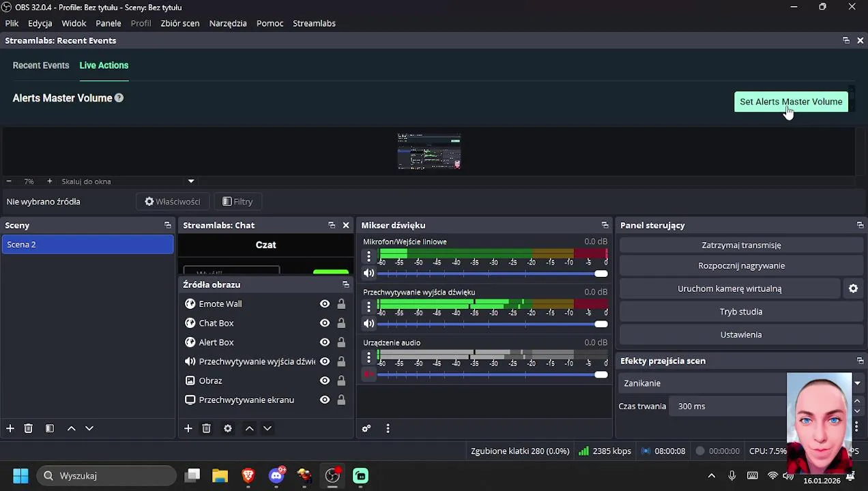
Task: Adjust Urządzenie audio volume slider
Action: coord(492,374)
